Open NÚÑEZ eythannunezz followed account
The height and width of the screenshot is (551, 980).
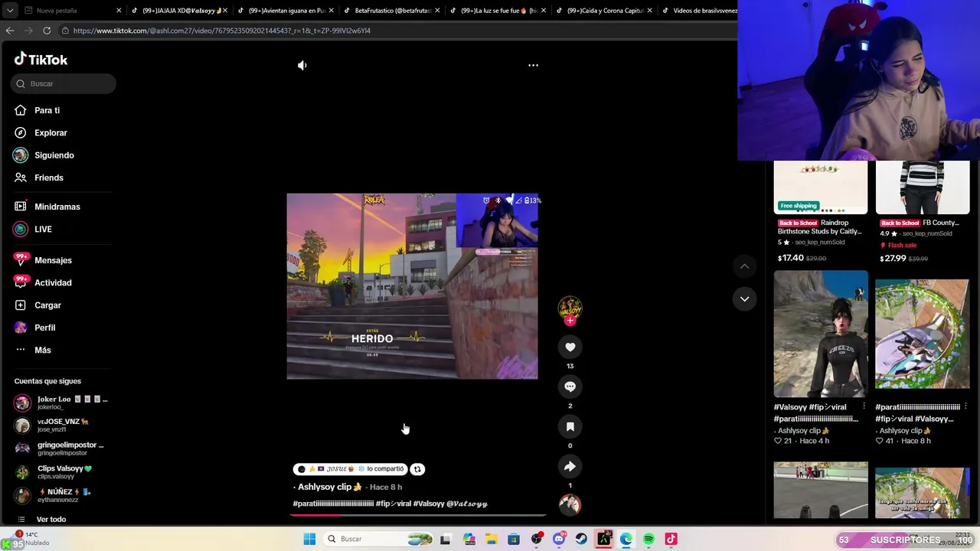click(61, 495)
